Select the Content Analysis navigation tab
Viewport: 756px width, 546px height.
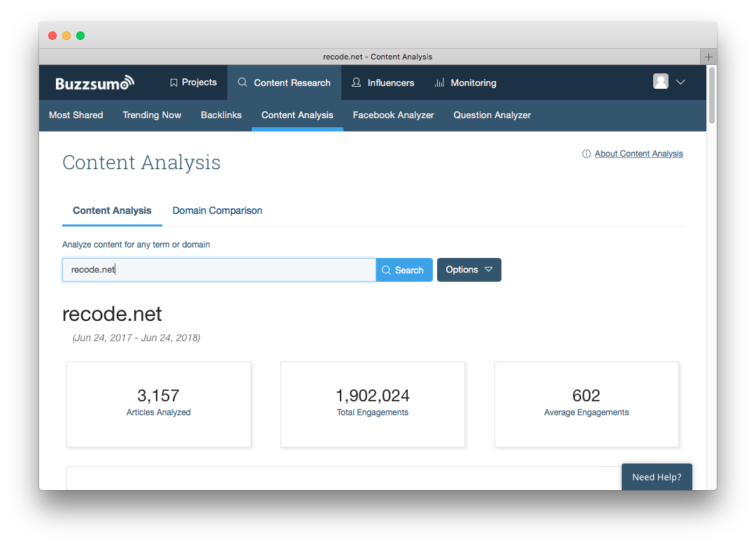pyautogui.click(x=297, y=115)
